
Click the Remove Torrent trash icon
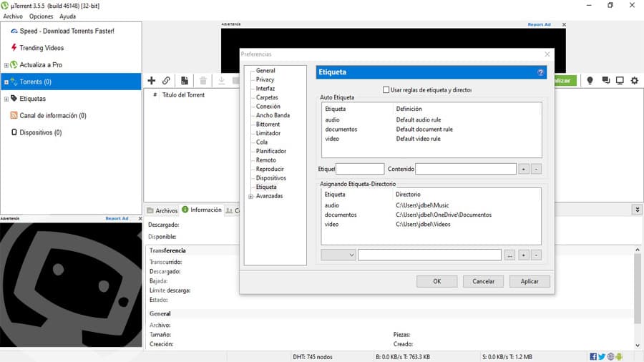(203, 80)
